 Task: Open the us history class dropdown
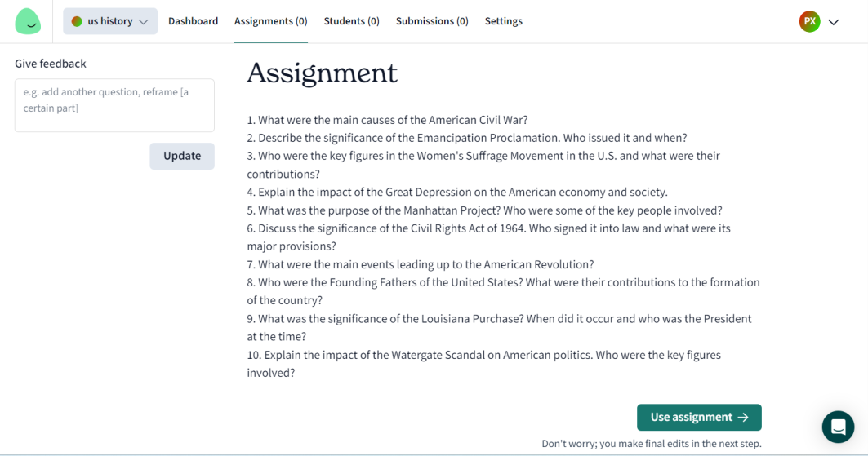coord(110,21)
